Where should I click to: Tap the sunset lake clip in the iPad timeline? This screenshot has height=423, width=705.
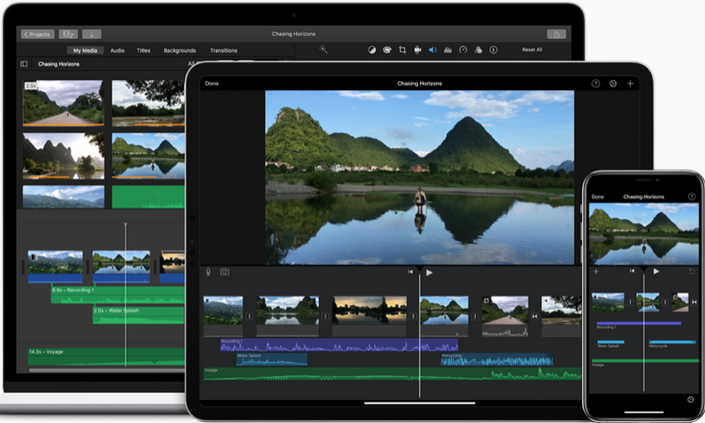[370, 316]
